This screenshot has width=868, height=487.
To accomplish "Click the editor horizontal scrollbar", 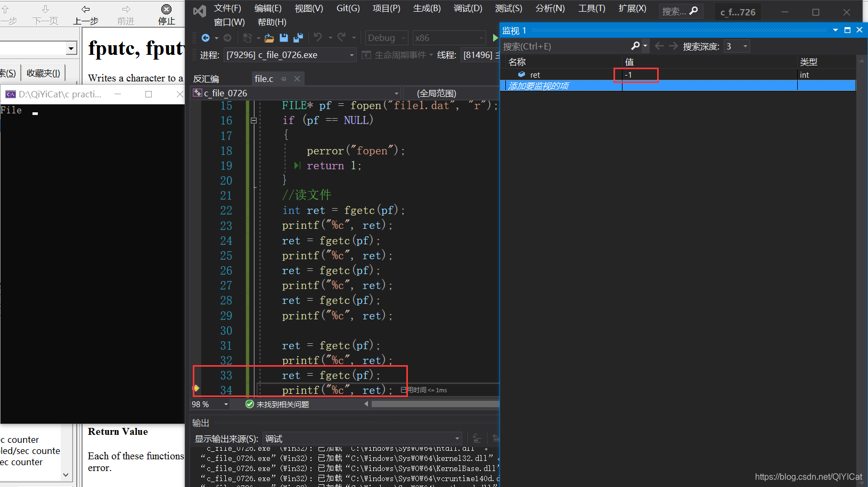I will click(435, 404).
